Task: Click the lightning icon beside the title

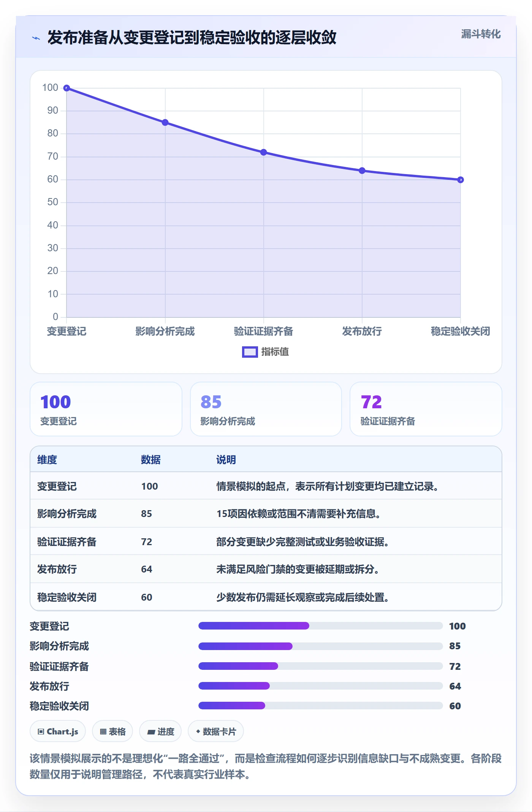Action: (36, 38)
